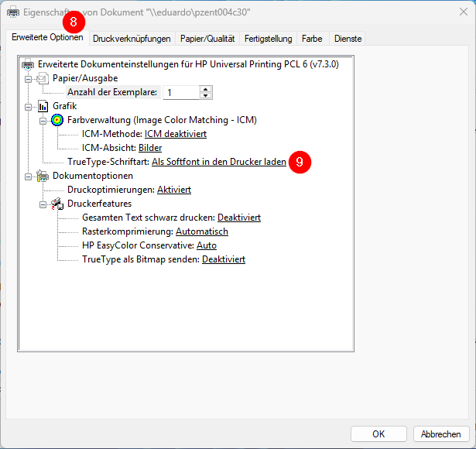Screen dimensions: 476x449
Task: Click OK to confirm settings
Action: [378, 434]
